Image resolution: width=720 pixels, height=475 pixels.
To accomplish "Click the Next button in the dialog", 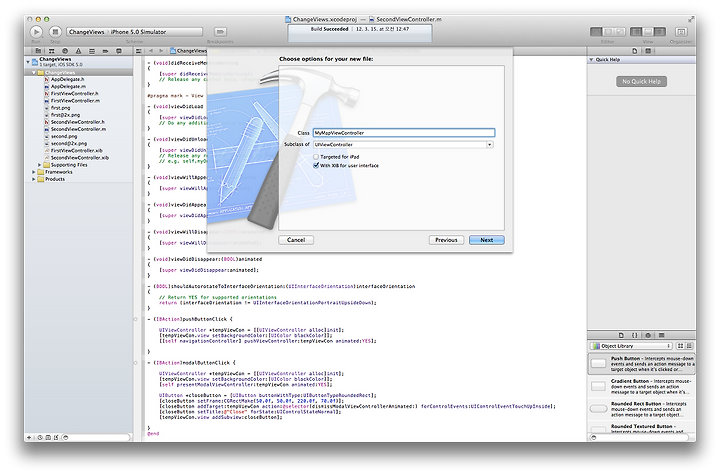I will point(487,240).
